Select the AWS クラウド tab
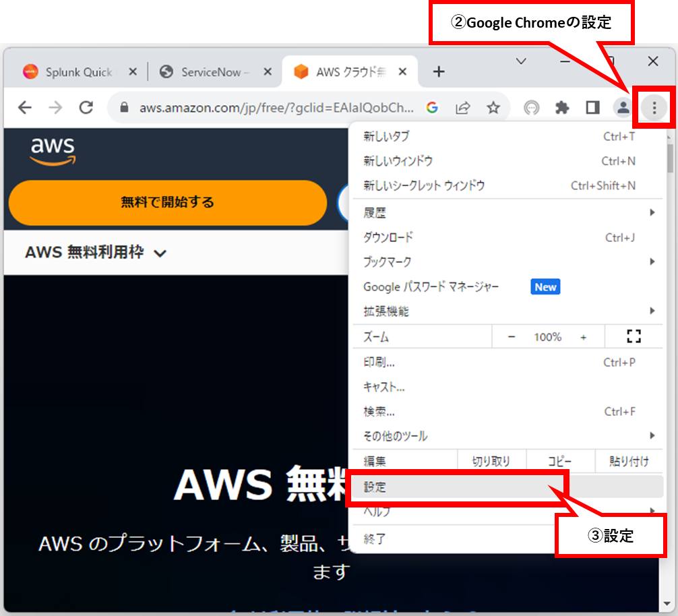The width and height of the screenshot is (678, 616). (350, 71)
